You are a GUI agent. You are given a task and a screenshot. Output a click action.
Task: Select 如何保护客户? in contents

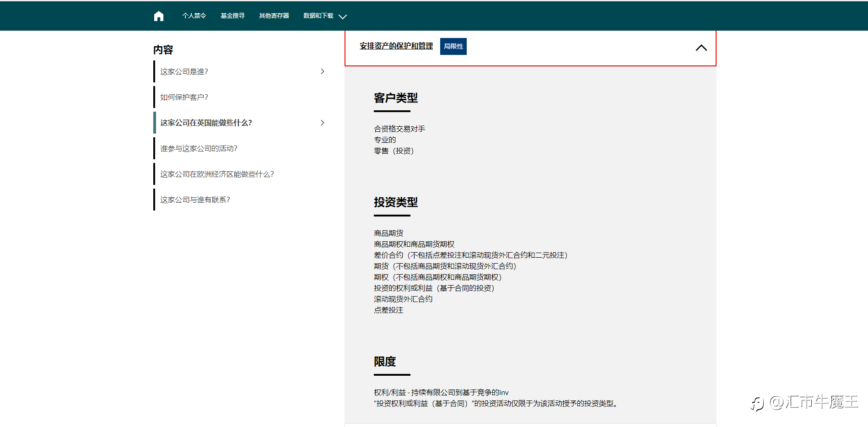point(184,97)
